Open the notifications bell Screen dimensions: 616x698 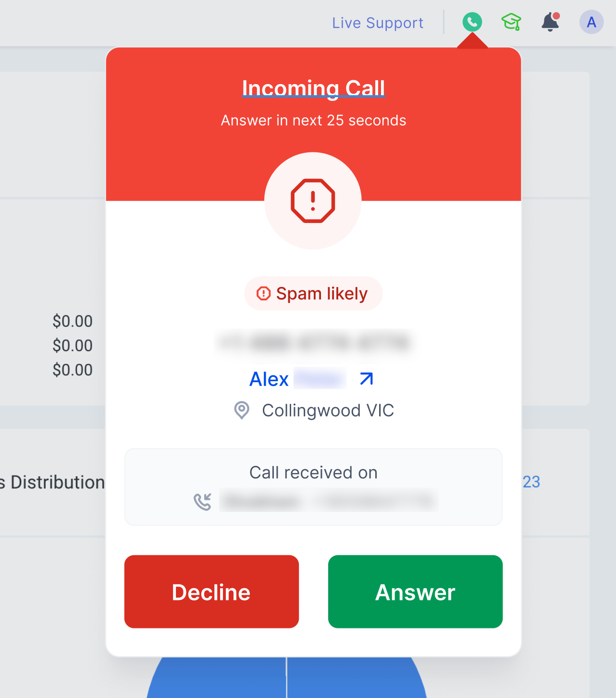[551, 22]
